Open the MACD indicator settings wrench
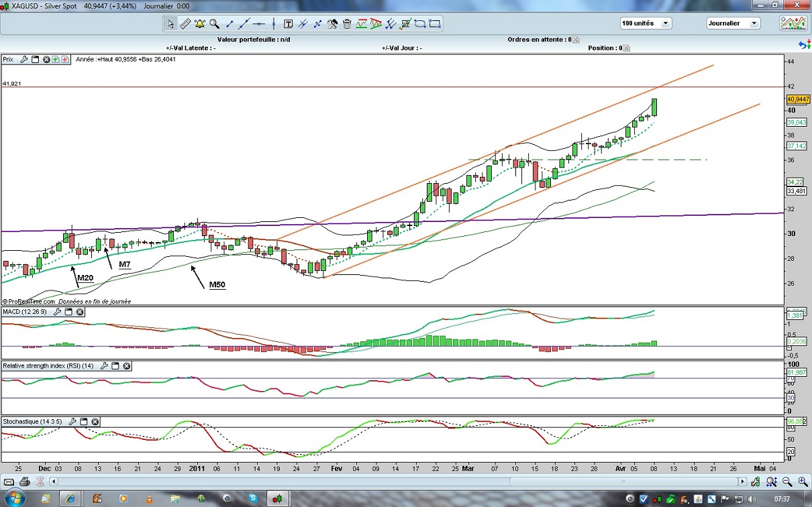This screenshot has width=812, height=507. point(58,312)
